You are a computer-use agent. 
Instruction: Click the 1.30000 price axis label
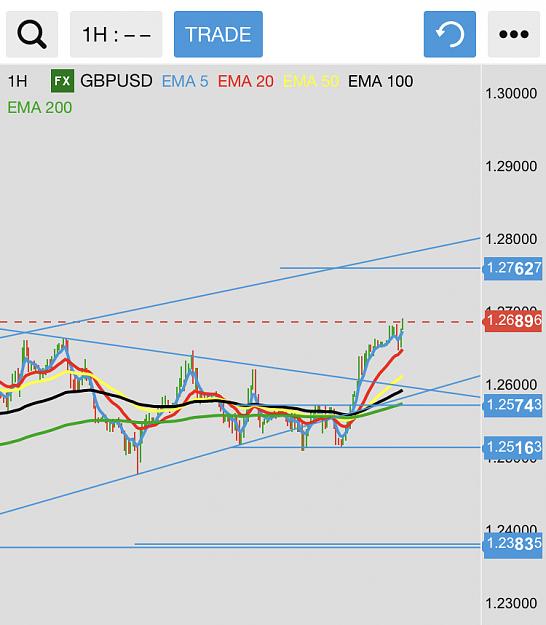[511, 94]
